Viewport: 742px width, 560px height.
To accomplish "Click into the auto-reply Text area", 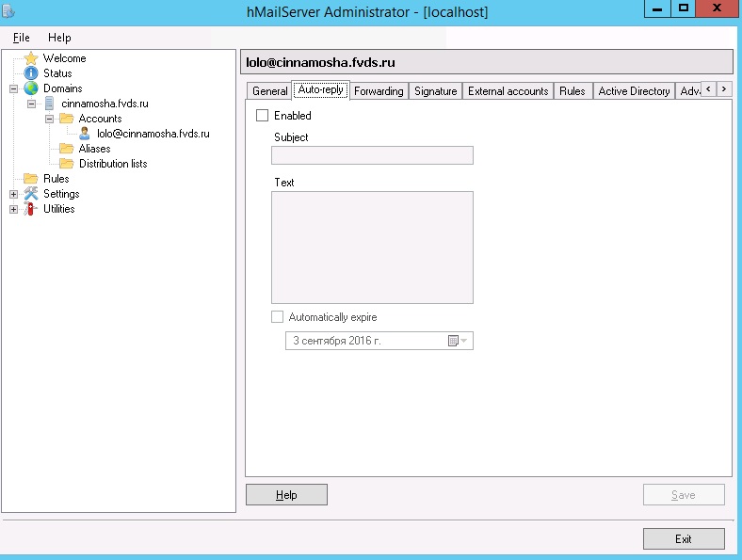I will click(x=372, y=248).
